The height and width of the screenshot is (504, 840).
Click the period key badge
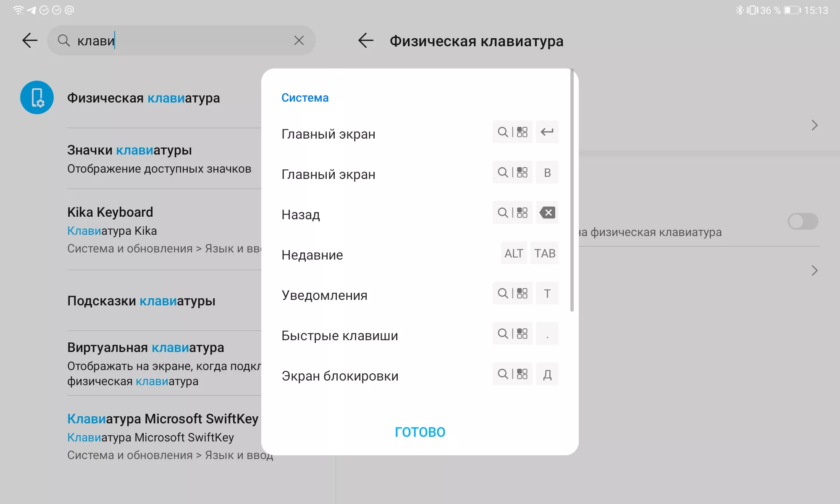click(547, 334)
